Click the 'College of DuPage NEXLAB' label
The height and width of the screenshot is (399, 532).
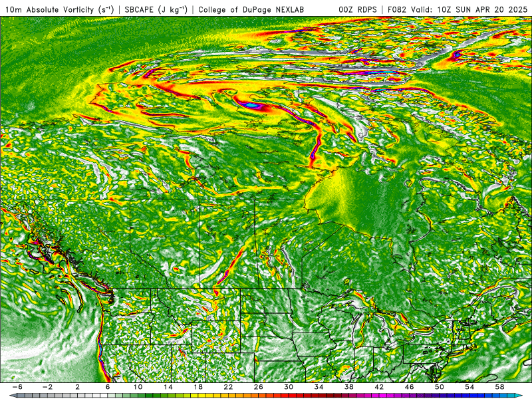[x=251, y=9]
